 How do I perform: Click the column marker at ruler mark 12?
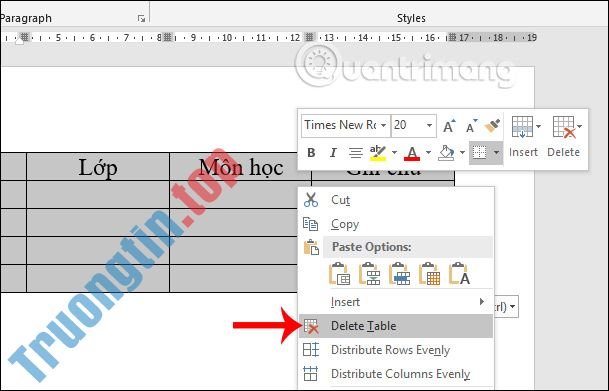(310, 37)
